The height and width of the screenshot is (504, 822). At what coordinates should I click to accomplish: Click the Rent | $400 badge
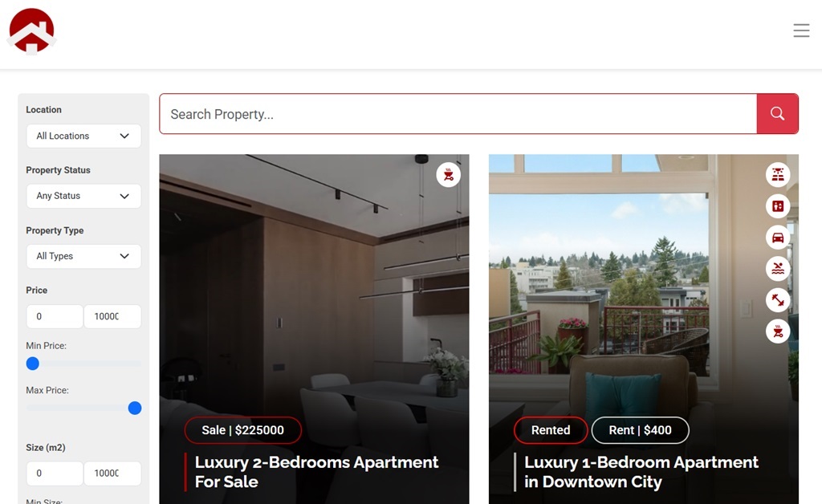pyautogui.click(x=640, y=430)
